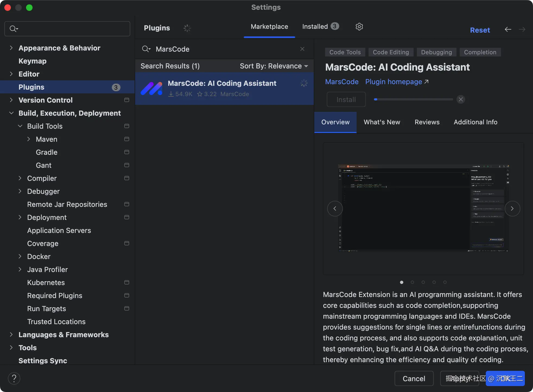
Task: Navigate back with left arrow
Action: coord(508,29)
